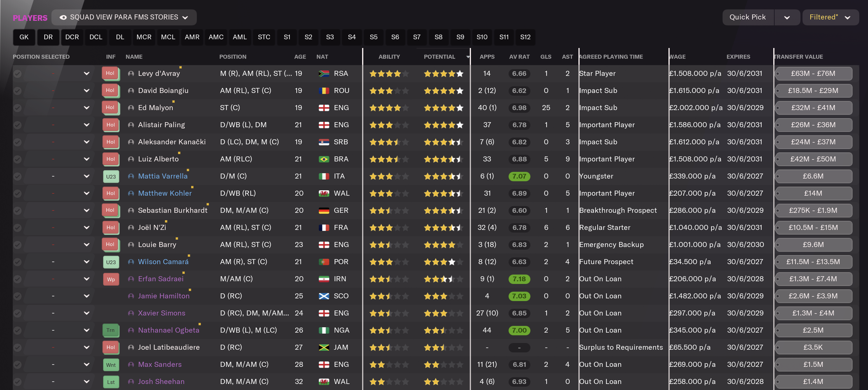Viewport: 868px width, 390px height.
Task: Click Levy d'Avray's potential star rating
Action: click(x=443, y=74)
